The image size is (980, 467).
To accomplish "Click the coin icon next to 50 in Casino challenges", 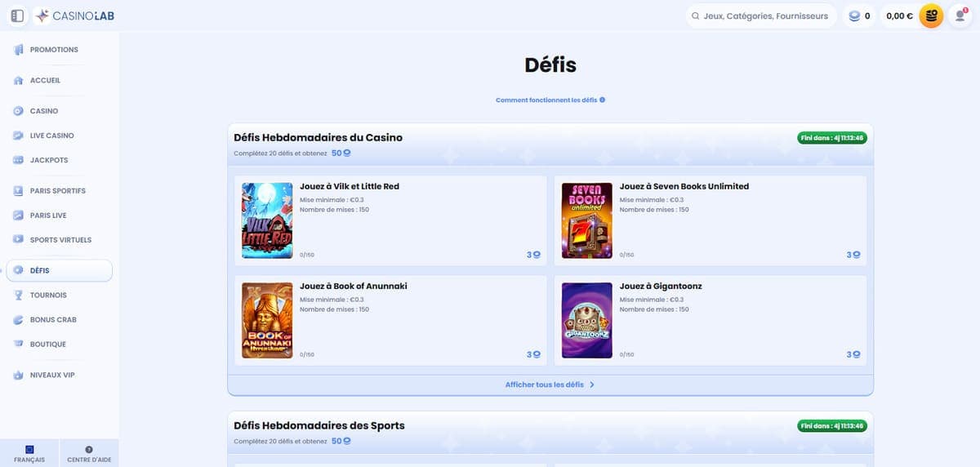I will (347, 153).
